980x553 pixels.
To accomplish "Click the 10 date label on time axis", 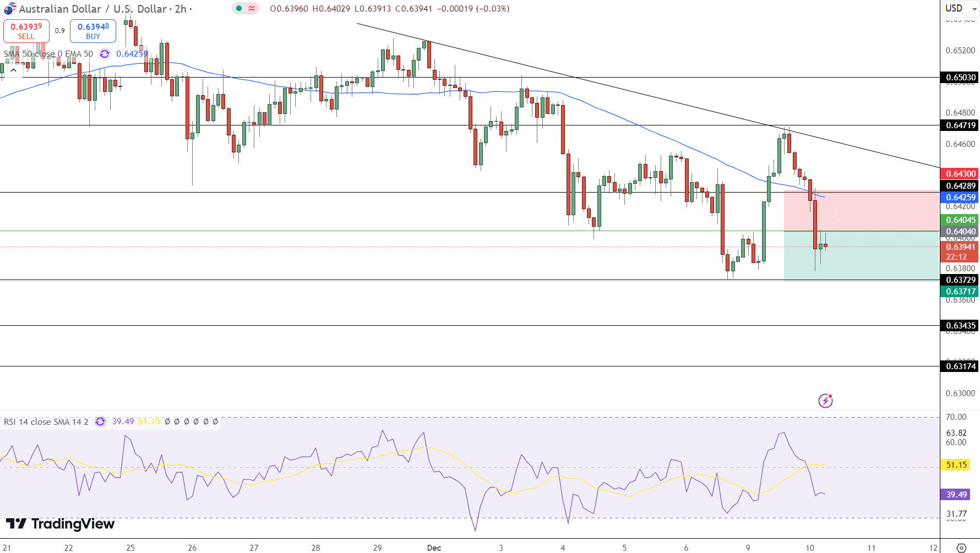I will pyautogui.click(x=810, y=547).
